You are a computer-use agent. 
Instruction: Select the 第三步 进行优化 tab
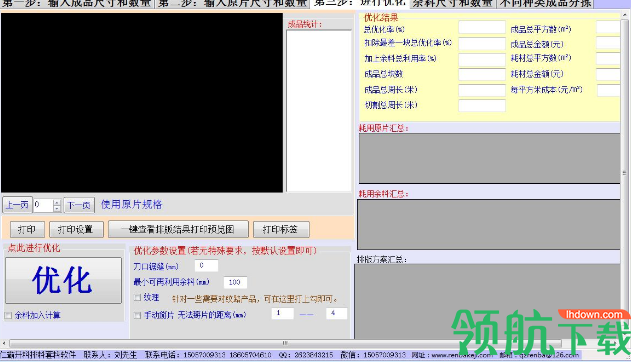tap(360, 4)
